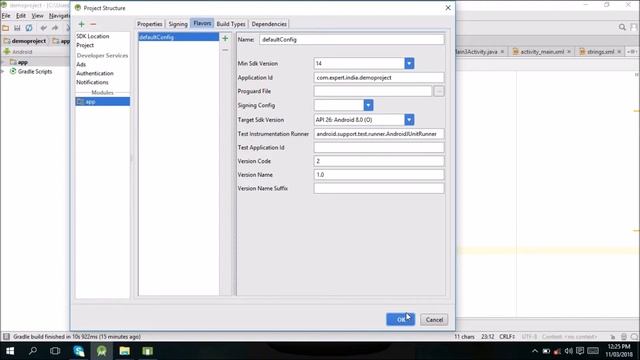This screenshot has height=360, width=640.
Task: Click Save All icon in Android Studio toolbar
Action: (17, 28)
